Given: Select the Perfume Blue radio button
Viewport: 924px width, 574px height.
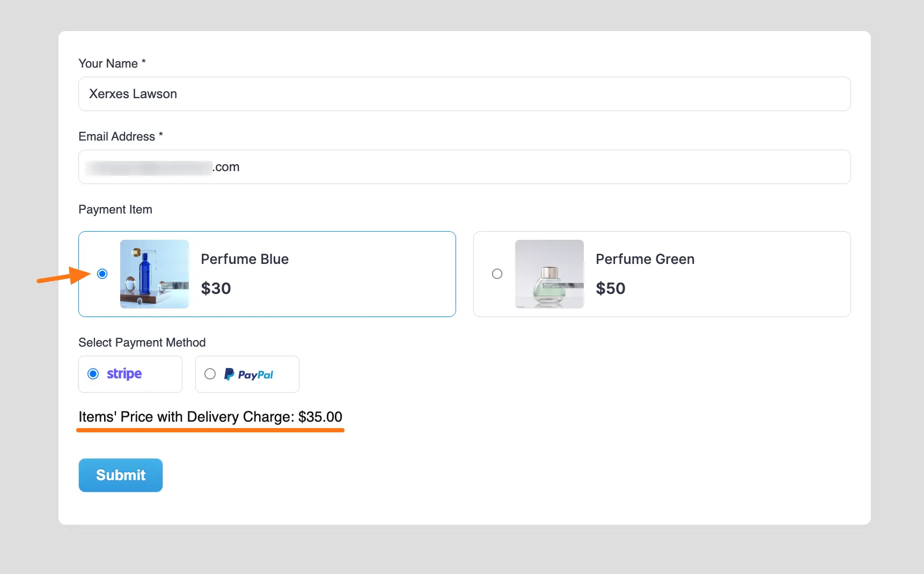Looking at the screenshot, I should coord(102,274).
